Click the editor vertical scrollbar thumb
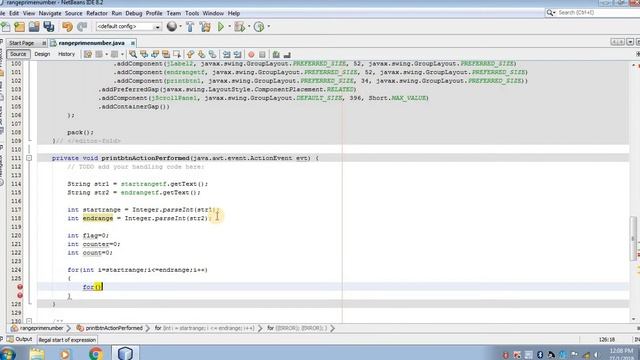 tap(633, 238)
